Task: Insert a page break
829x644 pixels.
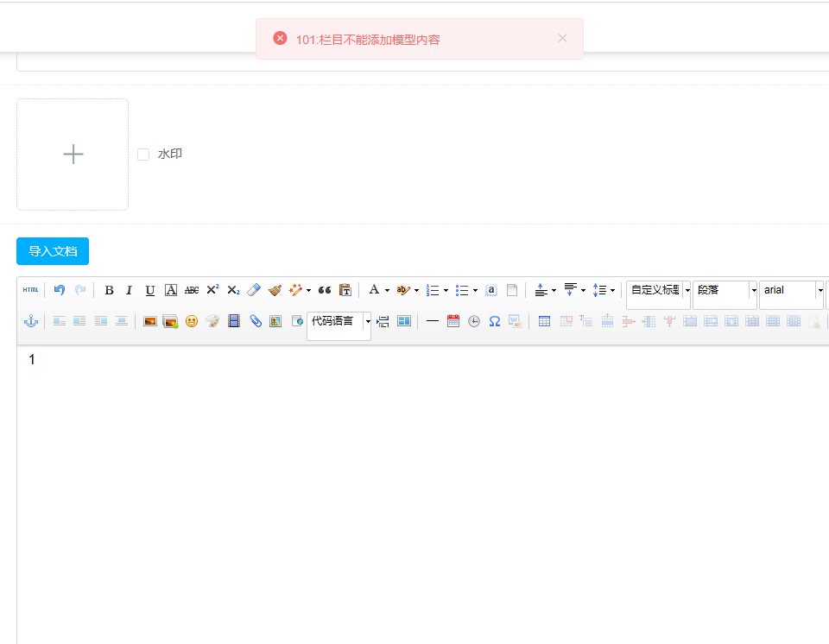Action: pyautogui.click(x=383, y=321)
